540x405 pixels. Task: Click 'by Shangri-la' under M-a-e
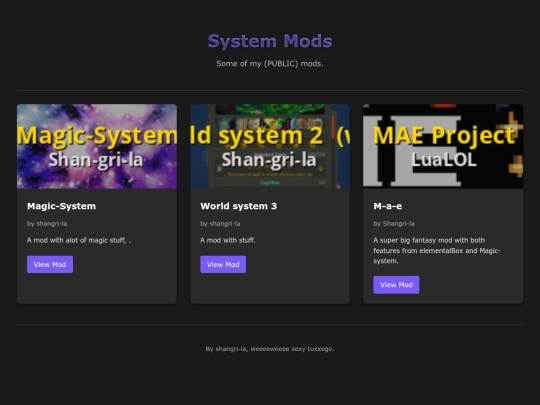394,224
